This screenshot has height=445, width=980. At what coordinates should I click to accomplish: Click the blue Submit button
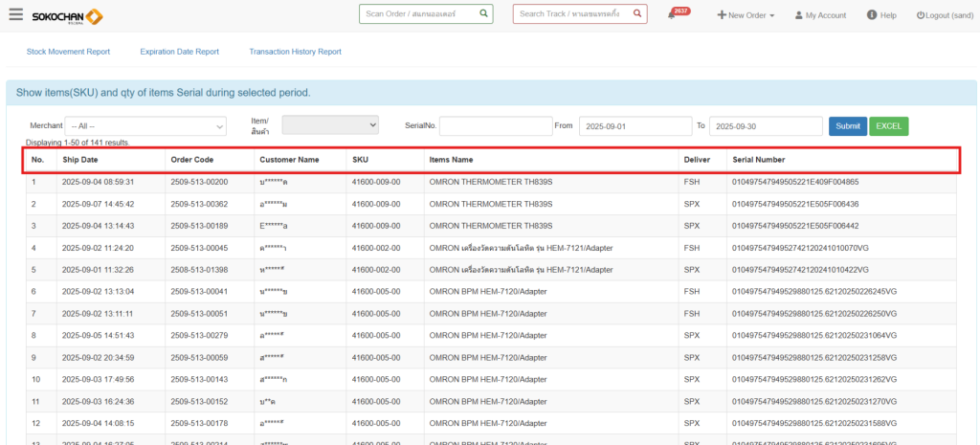pos(847,126)
